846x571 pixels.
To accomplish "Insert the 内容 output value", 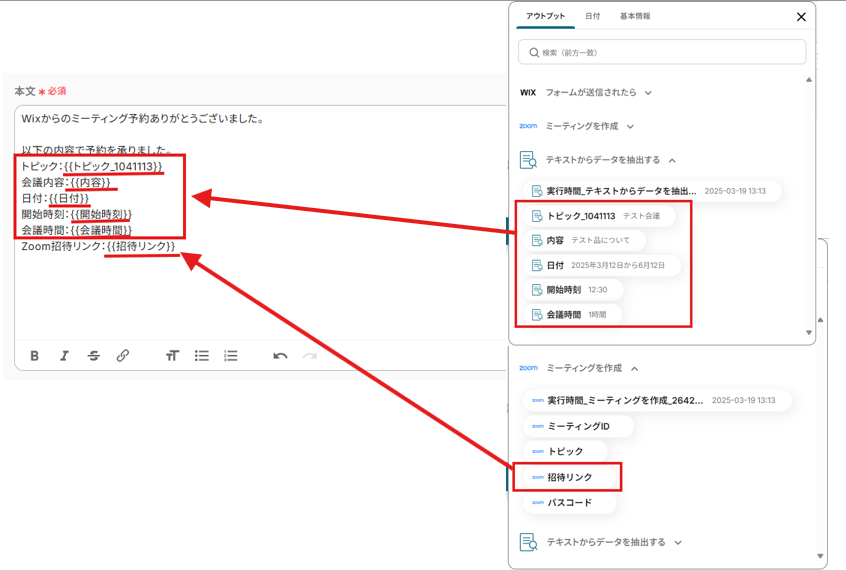I will (584, 240).
